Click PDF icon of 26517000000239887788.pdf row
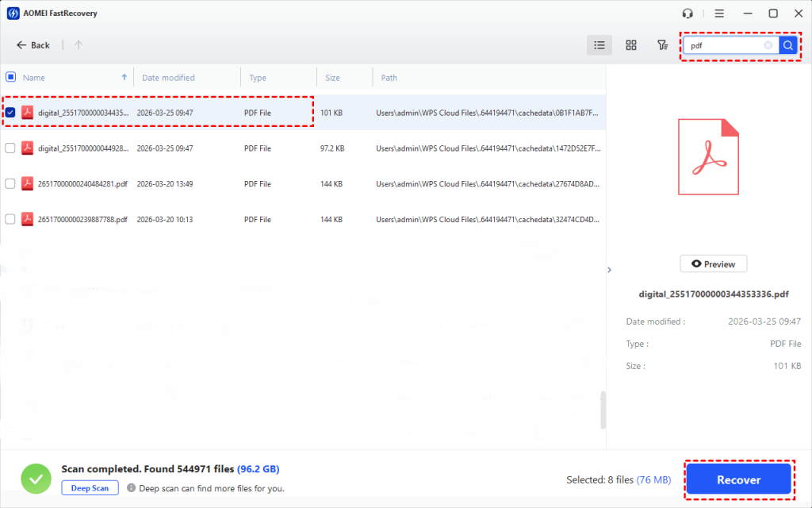 tap(27, 219)
